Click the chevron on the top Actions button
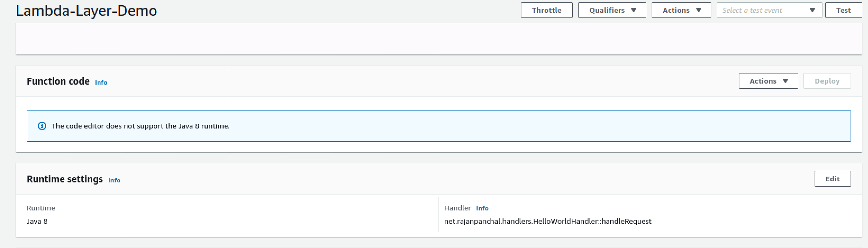 (699, 10)
